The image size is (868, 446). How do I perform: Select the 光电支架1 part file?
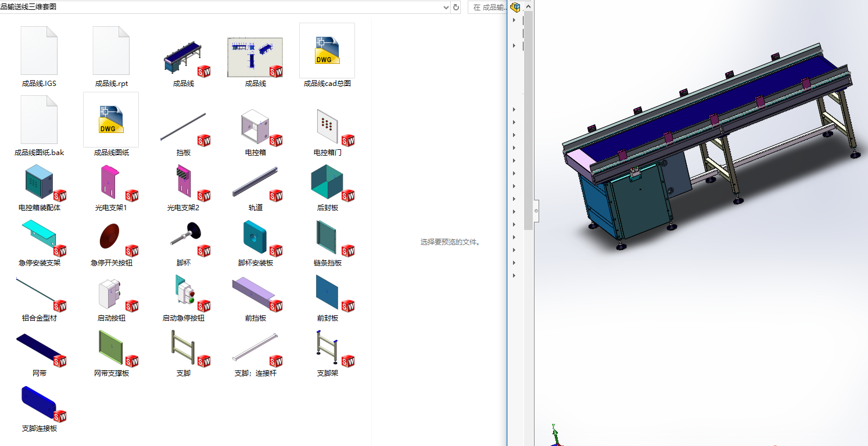point(111,187)
